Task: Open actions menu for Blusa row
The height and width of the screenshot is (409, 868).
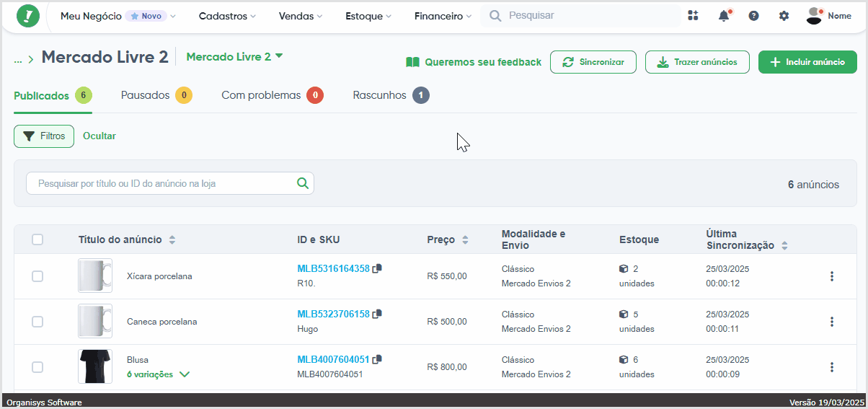Action: tap(832, 367)
